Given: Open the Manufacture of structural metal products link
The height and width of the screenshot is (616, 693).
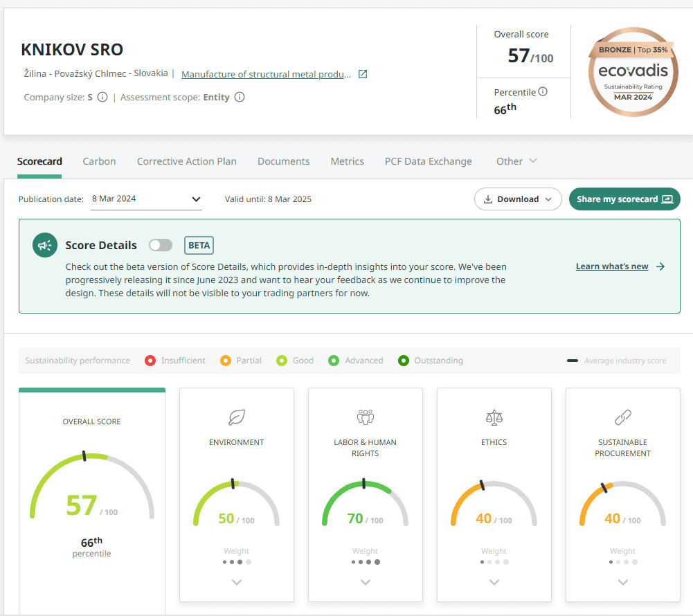Looking at the screenshot, I should tap(266, 74).
